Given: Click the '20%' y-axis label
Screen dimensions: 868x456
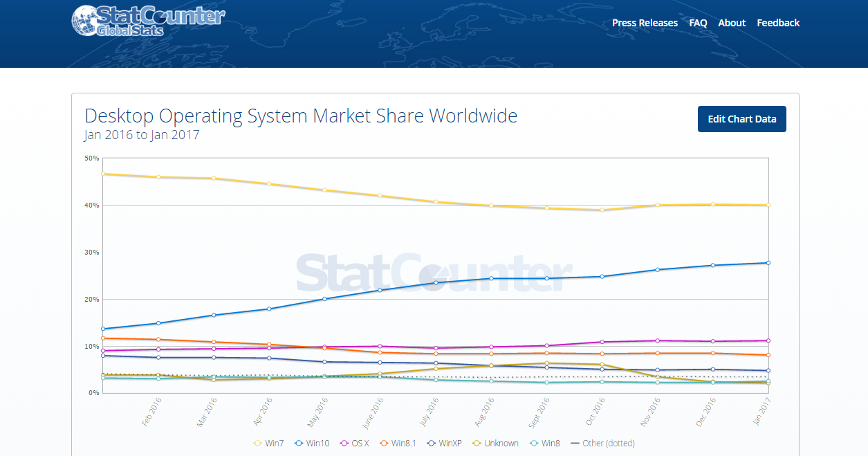Looking at the screenshot, I should pos(92,300).
